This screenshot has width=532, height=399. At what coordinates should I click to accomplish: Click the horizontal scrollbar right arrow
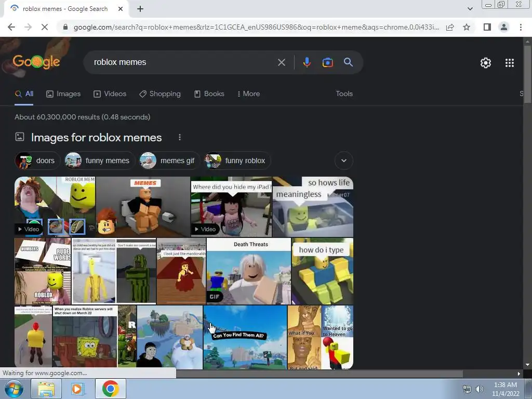(x=519, y=374)
